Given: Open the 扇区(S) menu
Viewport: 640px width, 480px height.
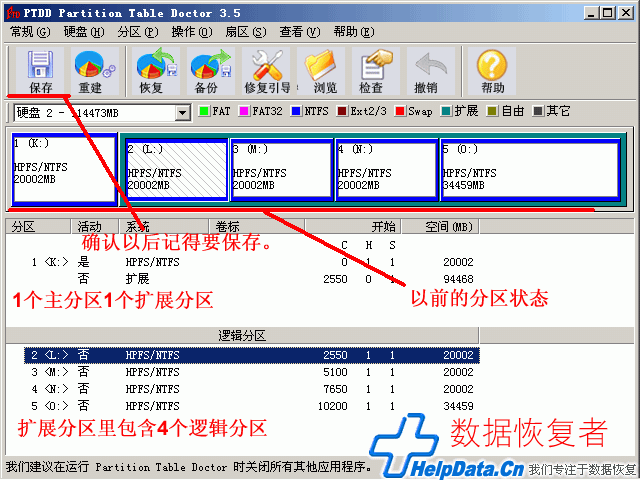Looking at the screenshot, I should pos(246,32).
